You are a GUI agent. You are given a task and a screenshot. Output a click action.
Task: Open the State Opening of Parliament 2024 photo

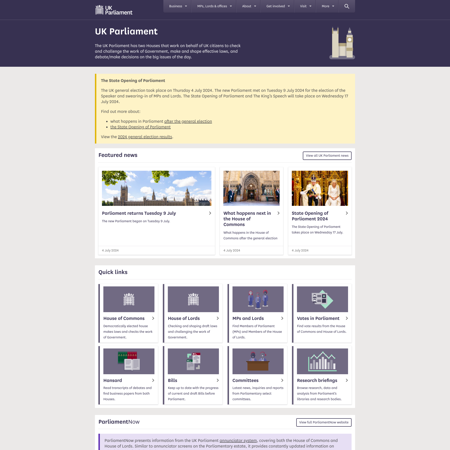pyautogui.click(x=319, y=188)
